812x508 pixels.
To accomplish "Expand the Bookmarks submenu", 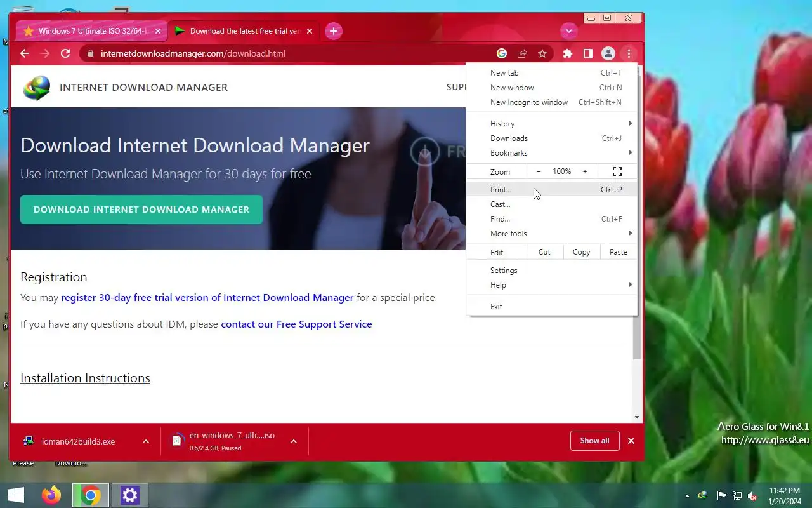I will coord(552,153).
